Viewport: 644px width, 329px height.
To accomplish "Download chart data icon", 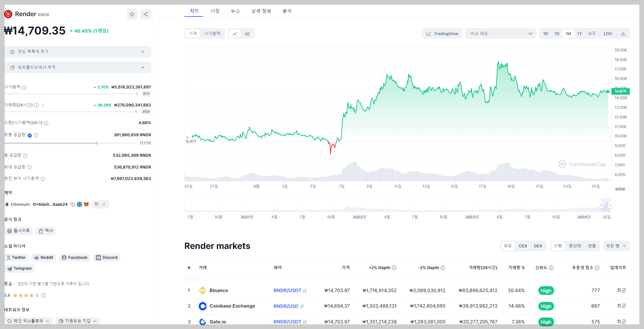I will [623, 34].
